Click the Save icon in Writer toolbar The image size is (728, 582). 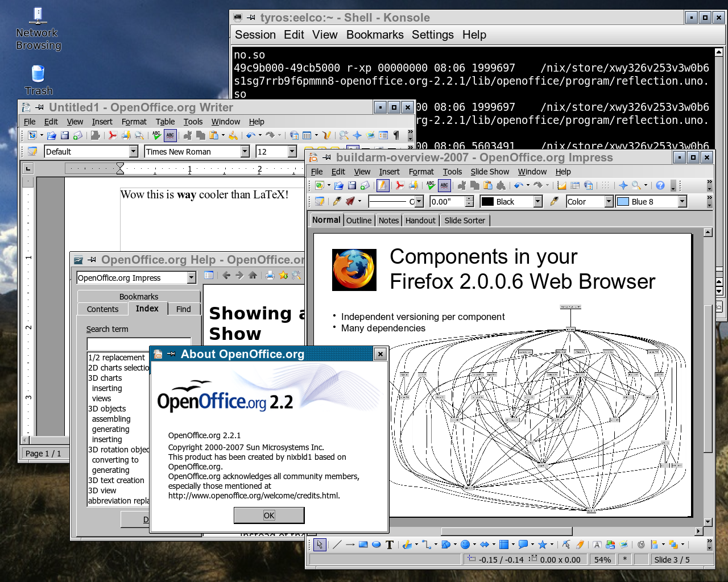[65, 135]
